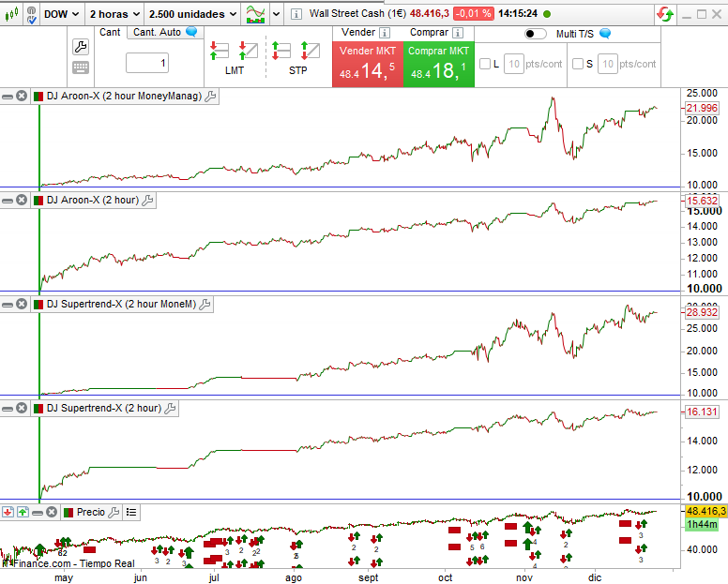
Task: Close the DJ Supertrend-X (2 hour) panel
Action: pyautogui.click(x=22, y=408)
